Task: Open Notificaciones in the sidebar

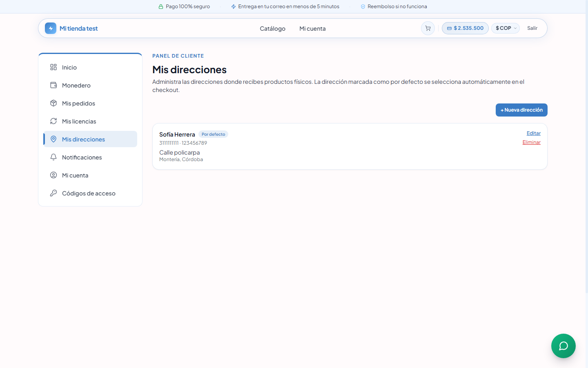Action: coord(90,157)
